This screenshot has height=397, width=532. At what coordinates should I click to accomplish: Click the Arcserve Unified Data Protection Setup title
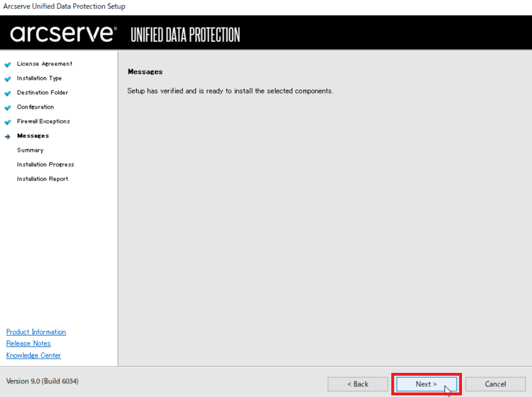pos(64,6)
